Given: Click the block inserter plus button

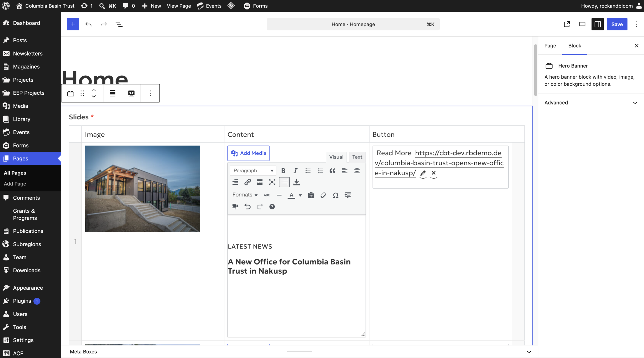Looking at the screenshot, I should tap(73, 24).
